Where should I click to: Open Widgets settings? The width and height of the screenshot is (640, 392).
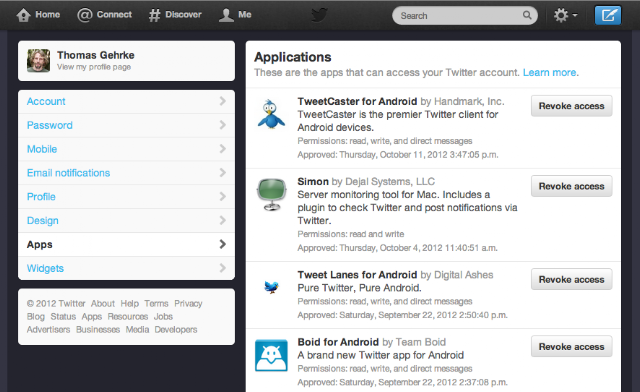(x=127, y=268)
